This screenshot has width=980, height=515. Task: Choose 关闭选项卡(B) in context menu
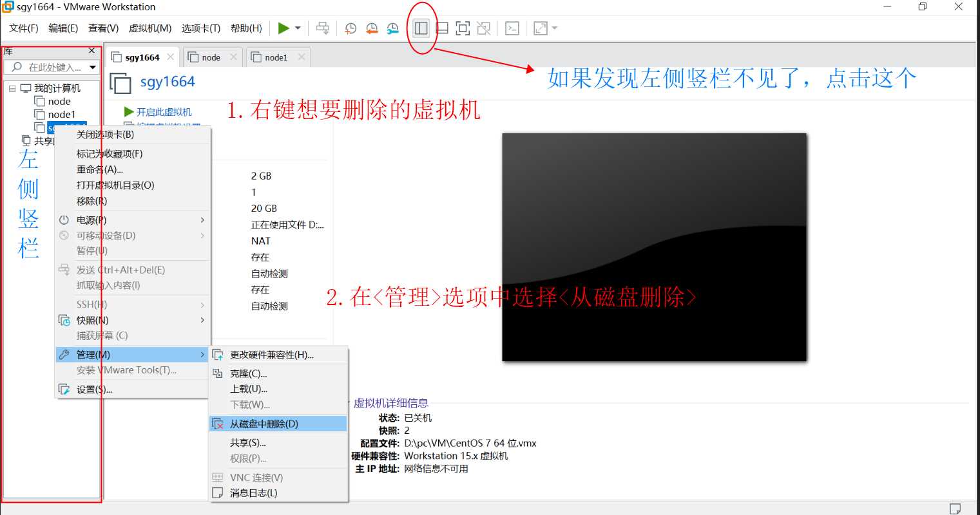(x=133, y=135)
